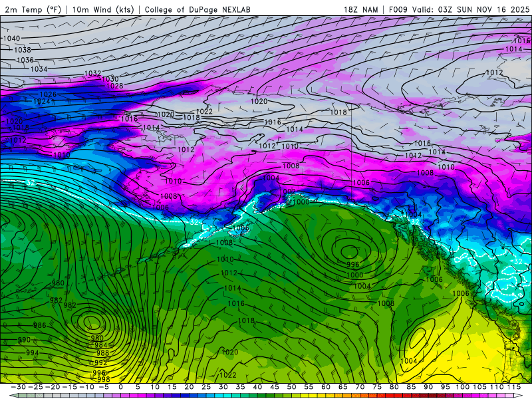Select the 1034 isobar label

[39, 69]
